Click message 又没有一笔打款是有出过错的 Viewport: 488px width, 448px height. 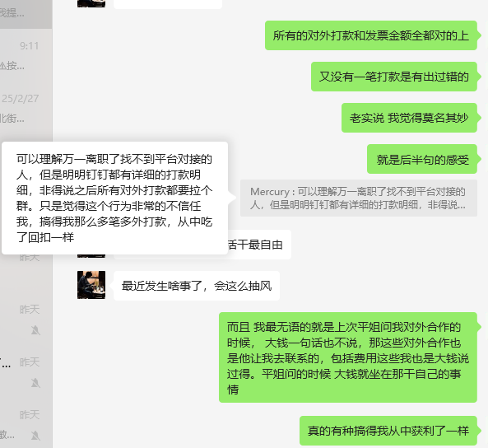coord(394,77)
